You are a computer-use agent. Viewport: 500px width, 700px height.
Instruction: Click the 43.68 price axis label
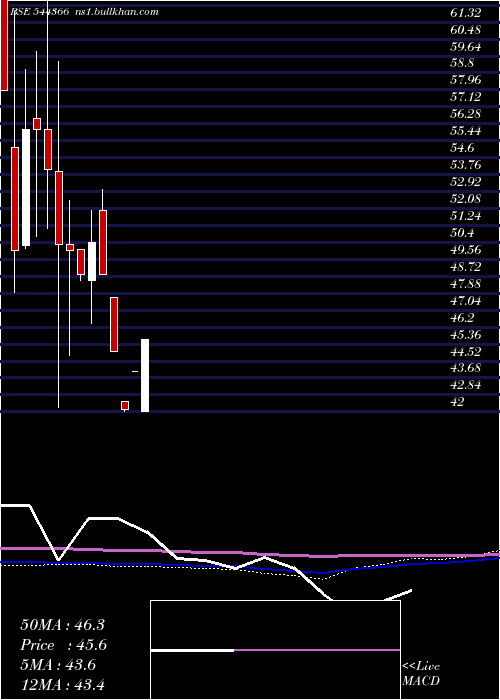point(466,368)
